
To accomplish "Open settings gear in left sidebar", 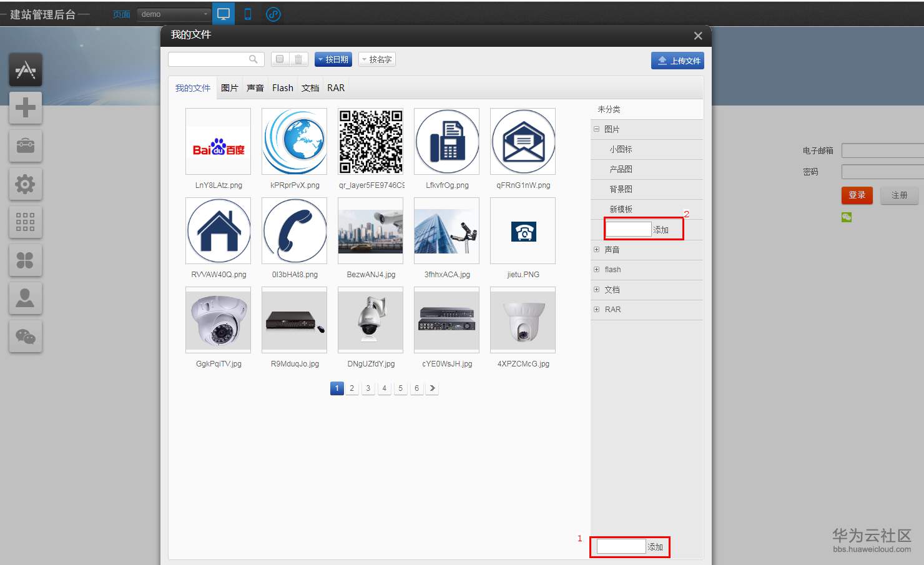I will tap(26, 184).
